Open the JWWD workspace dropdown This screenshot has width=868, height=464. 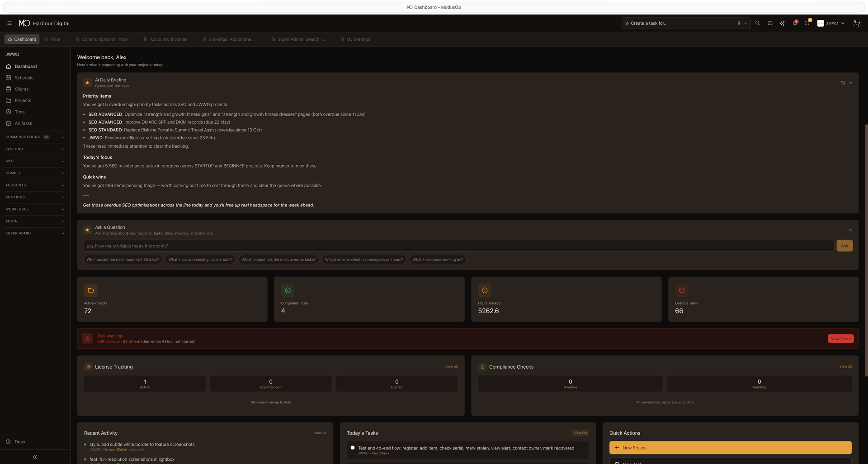pos(831,23)
